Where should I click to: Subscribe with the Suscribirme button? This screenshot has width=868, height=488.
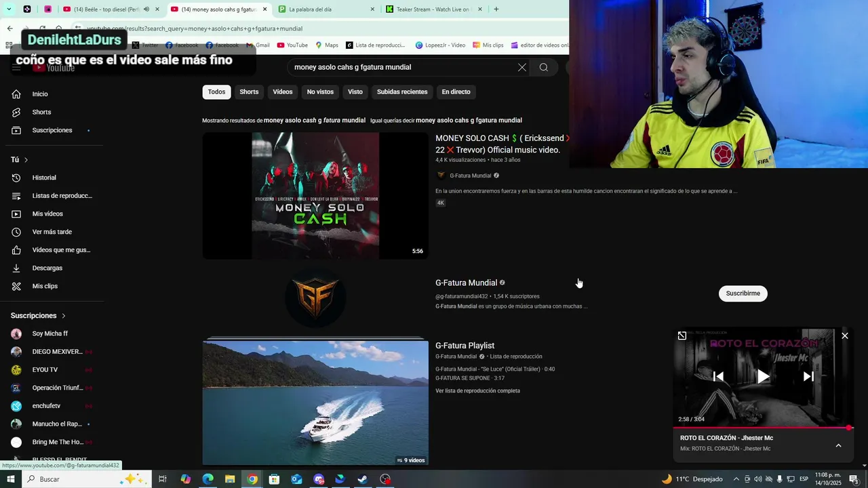[x=743, y=293]
